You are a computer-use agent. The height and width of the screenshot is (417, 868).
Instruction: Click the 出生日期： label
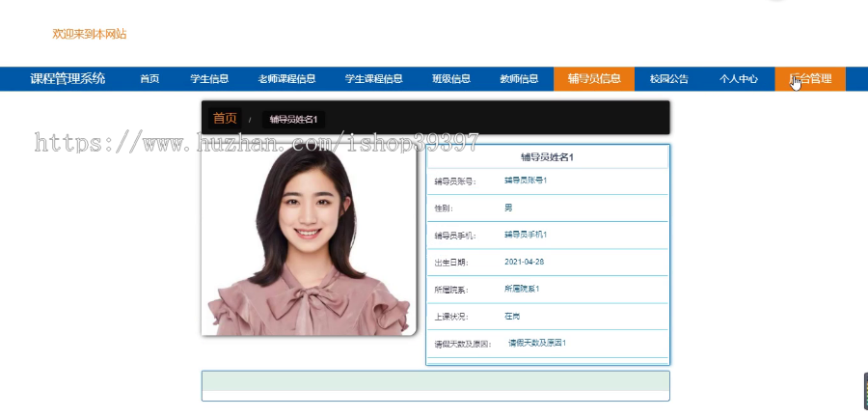click(x=451, y=263)
